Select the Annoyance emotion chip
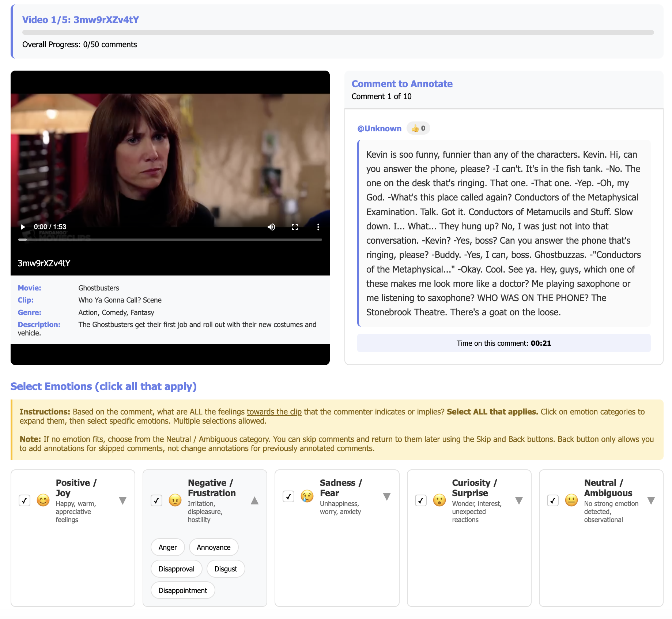This screenshot has height=619, width=672. [x=214, y=547]
